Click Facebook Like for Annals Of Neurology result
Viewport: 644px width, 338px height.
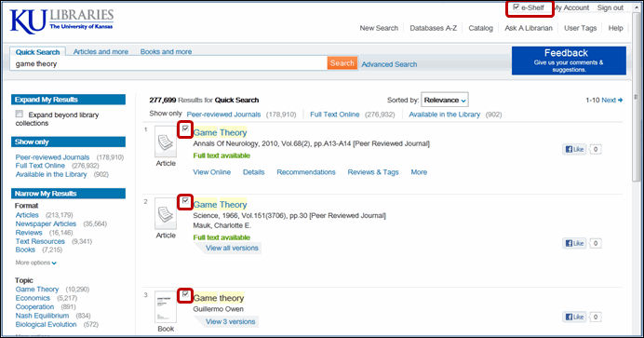tap(574, 149)
